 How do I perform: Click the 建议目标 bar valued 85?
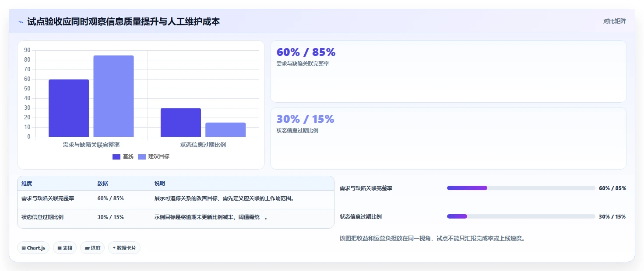tap(113, 96)
